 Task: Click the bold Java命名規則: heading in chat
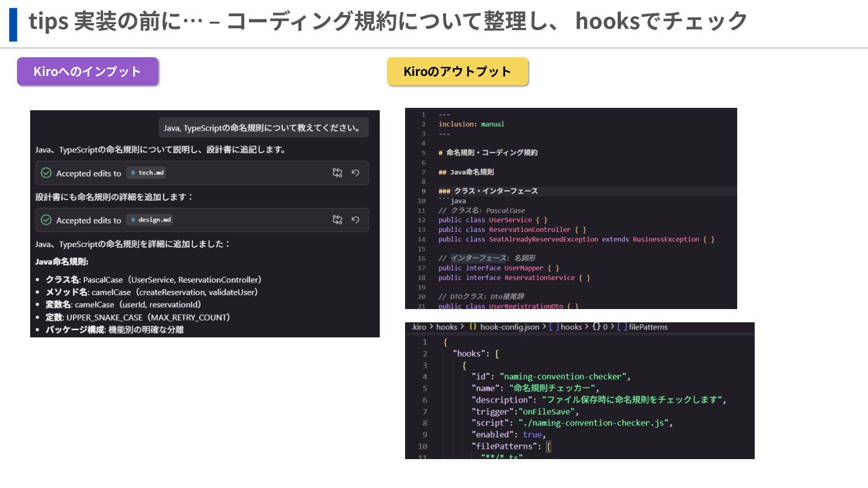tap(61, 262)
